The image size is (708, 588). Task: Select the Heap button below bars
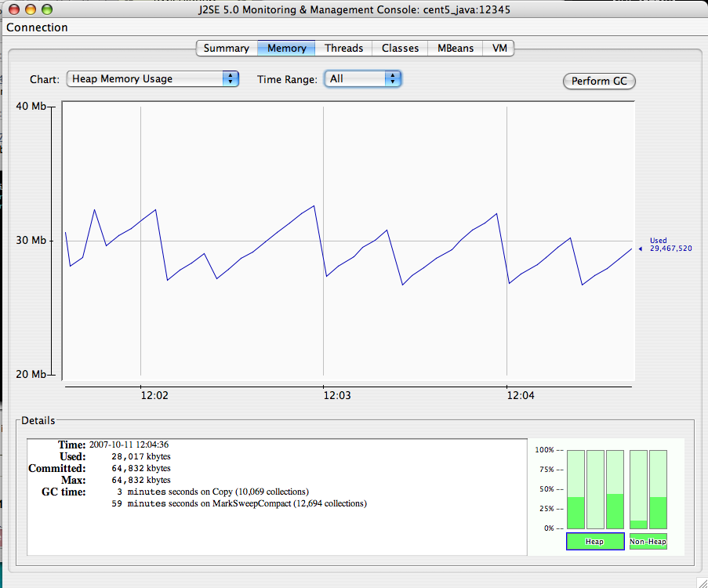click(595, 542)
